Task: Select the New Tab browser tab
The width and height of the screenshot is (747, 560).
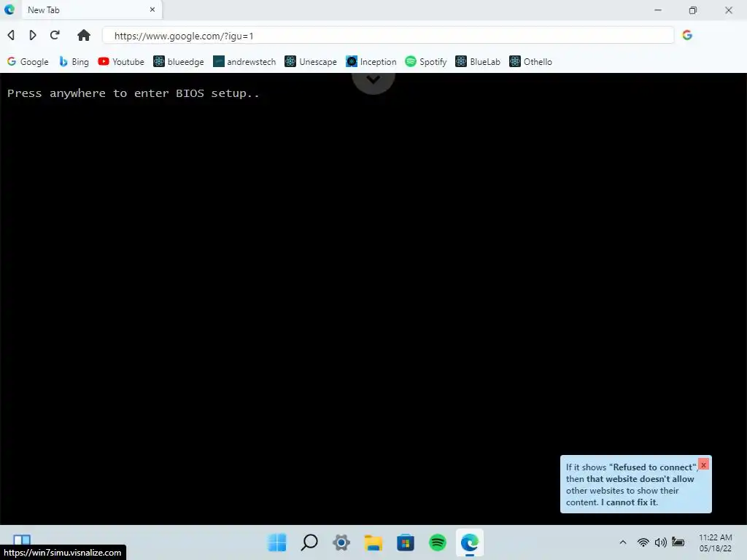Action: point(90,10)
